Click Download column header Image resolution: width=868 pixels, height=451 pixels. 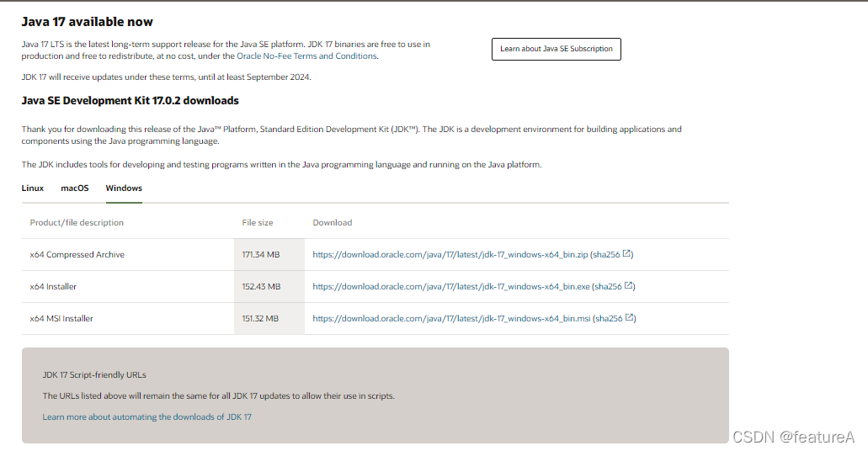(333, 222)
